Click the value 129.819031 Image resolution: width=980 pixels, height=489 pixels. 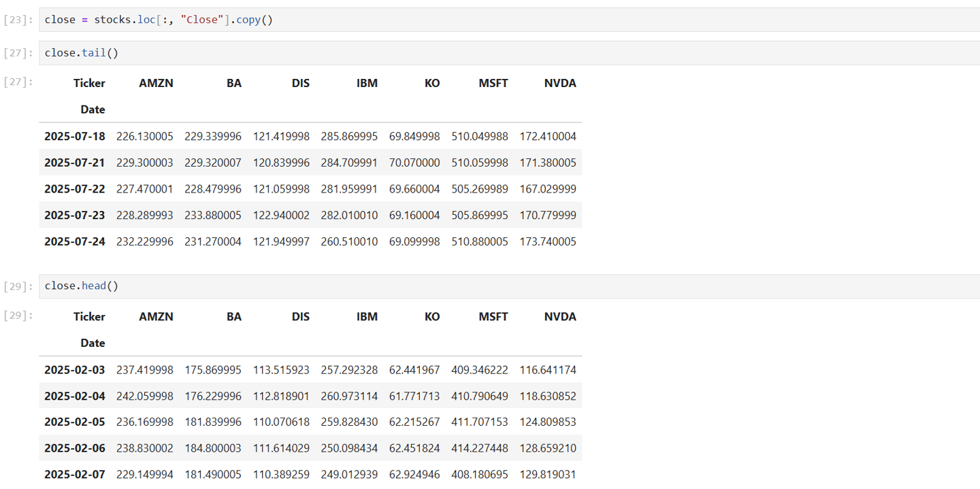point(548,474)
